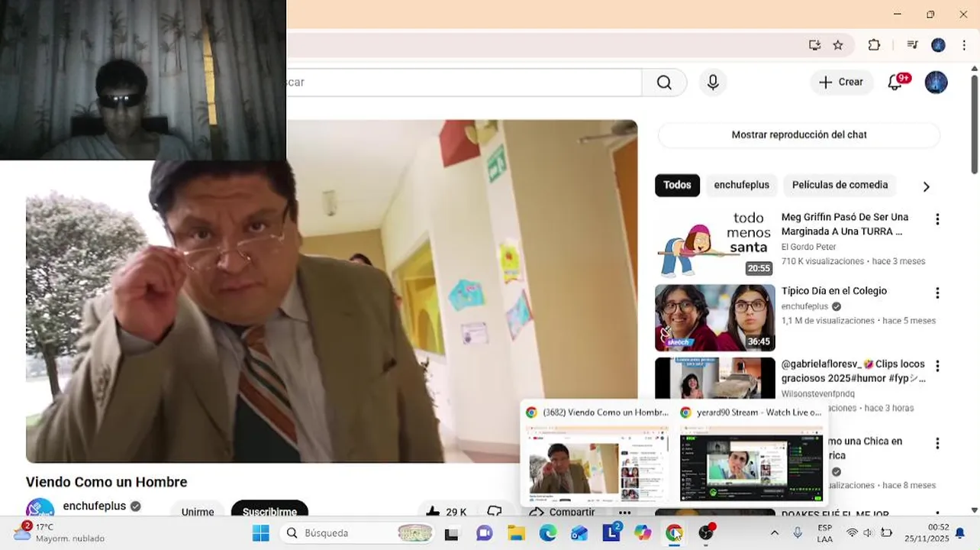Click the main video player

click(332, 291)
